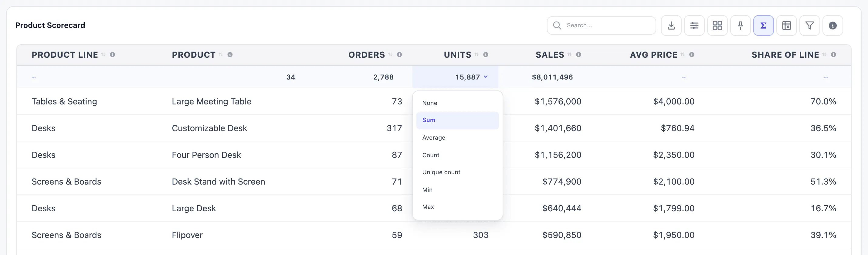868x255 pixels.
Task: Click the Orders total 2,788 cell
Action: (x=383, y=77)
